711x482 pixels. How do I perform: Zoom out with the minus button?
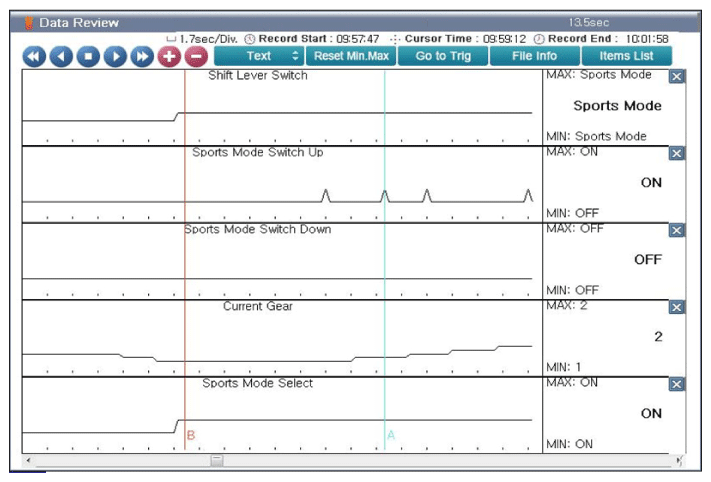(196, 57)
